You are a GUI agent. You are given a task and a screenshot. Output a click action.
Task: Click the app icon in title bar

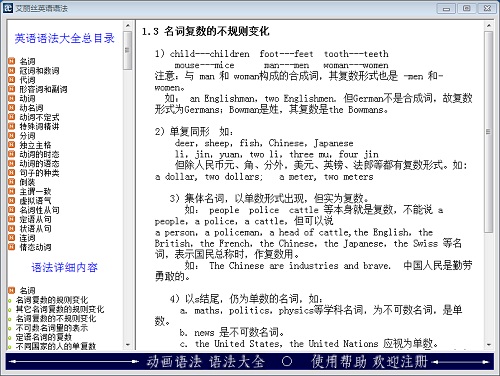click(8, 8)
